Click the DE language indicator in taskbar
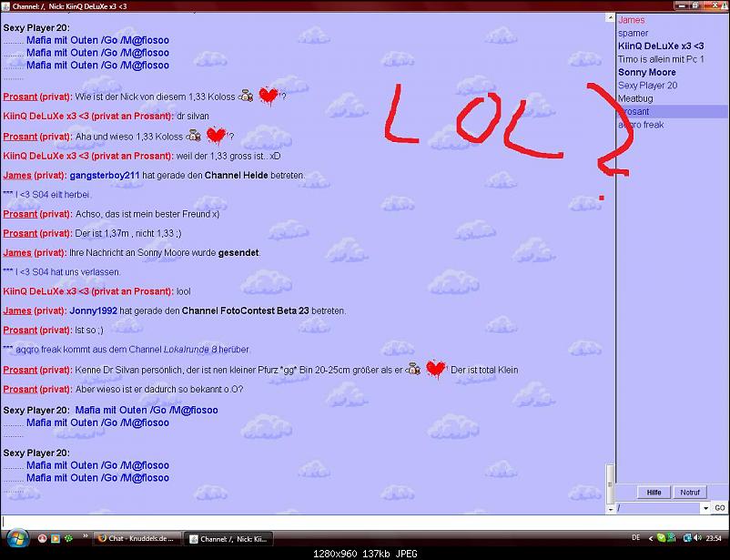 635,538
